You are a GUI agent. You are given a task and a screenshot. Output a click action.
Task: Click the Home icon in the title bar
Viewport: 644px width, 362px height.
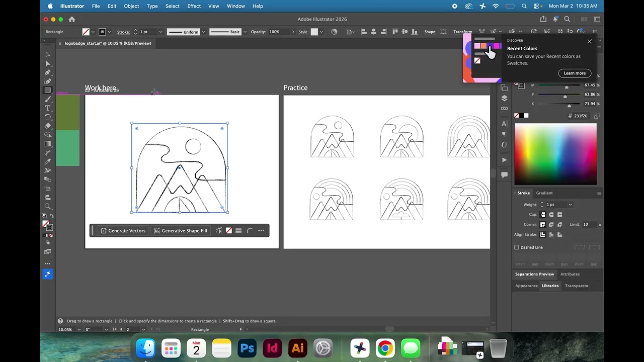72,19
